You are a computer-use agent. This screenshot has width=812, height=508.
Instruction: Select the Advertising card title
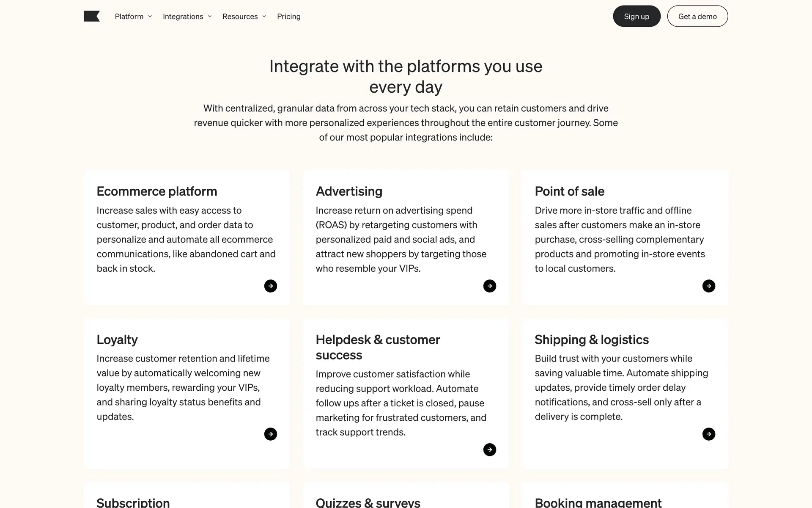point(349,191)
